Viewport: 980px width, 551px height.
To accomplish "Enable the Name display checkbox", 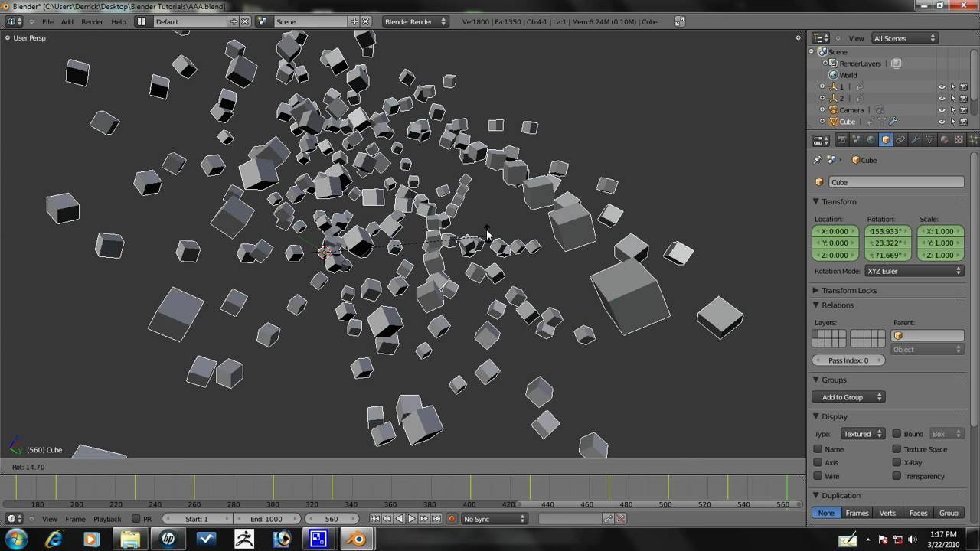I will pyautogui.click(x=818, y=449).
